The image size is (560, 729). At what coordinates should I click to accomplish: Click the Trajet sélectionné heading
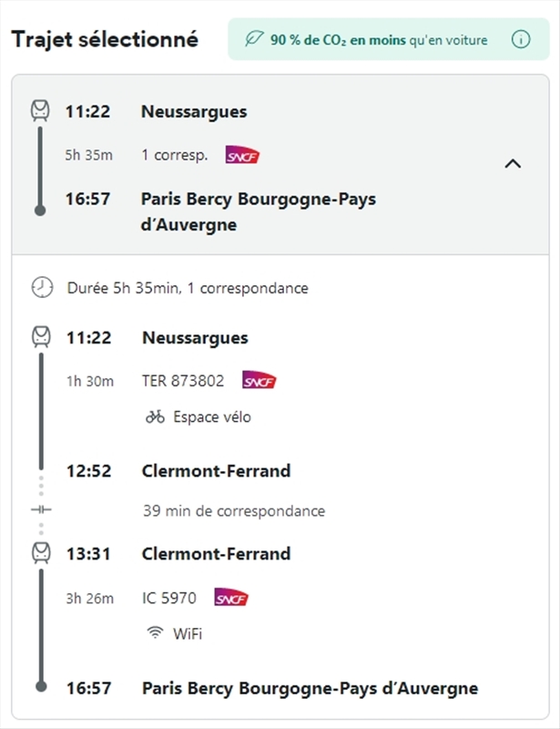(105, 39)
